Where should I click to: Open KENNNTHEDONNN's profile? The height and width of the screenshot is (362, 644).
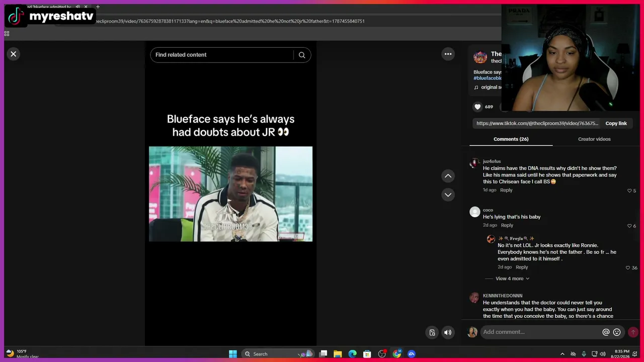503,296
